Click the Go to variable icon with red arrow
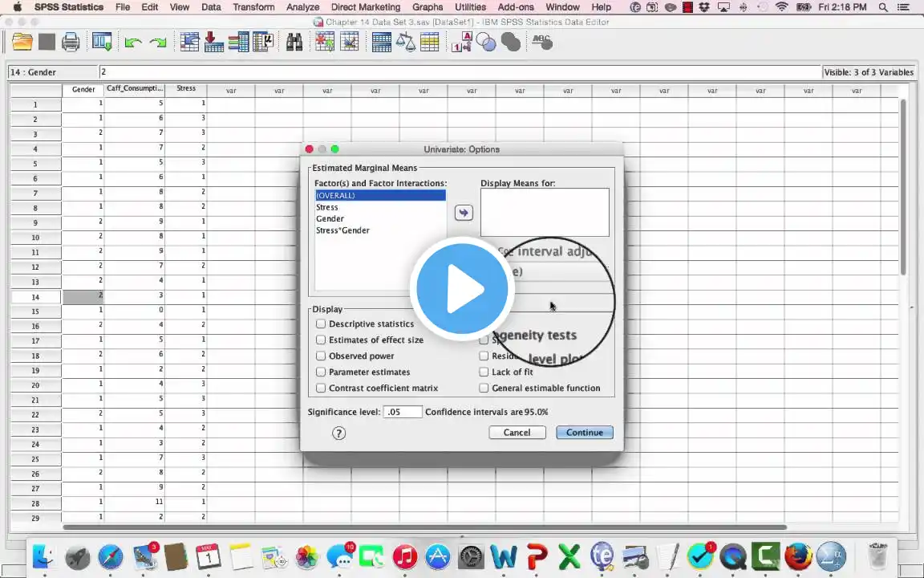Image resolution: width=924 pixels, height=578 pixels. coord(213,43)
